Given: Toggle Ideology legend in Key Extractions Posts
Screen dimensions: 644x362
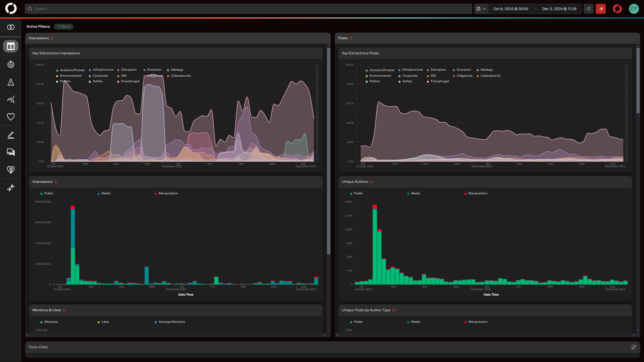Looking at the screenshot, I should 485,70.
